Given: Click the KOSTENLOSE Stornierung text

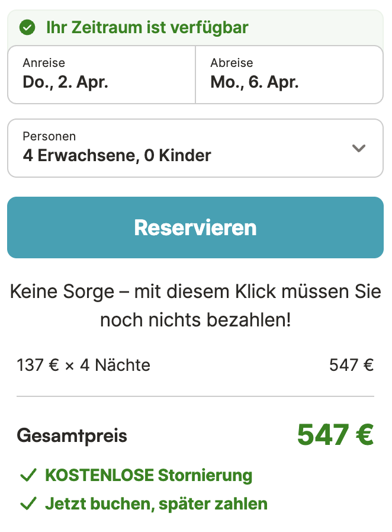Looking at the screenshot, I should click(149, 475).
